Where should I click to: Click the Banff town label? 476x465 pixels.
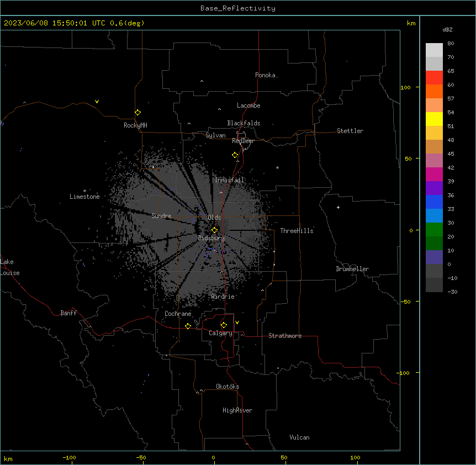[x=68, y=313]
